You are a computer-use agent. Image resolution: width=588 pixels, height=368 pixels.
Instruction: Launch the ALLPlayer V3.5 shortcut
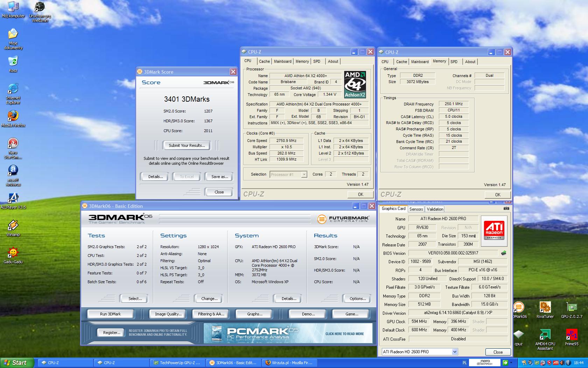tap(13, 200)
